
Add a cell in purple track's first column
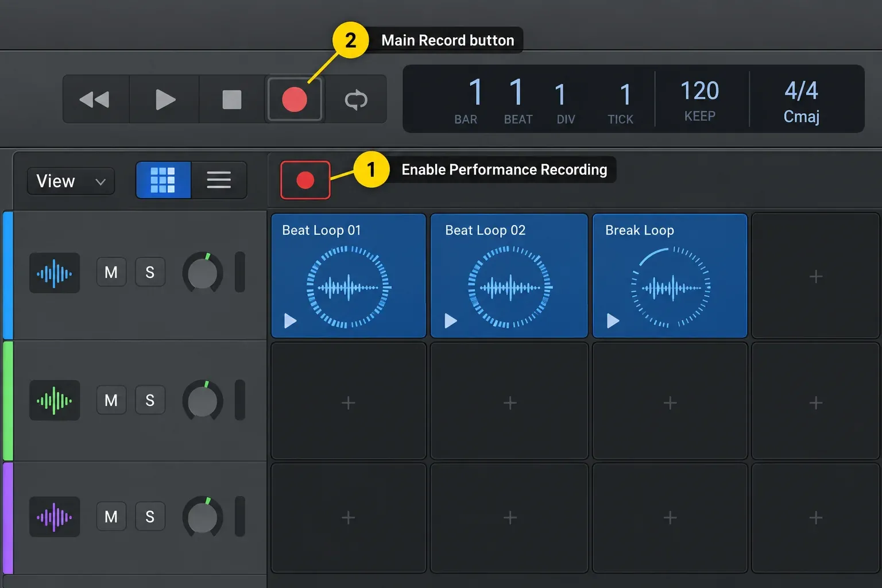click(x=348, y=517)
